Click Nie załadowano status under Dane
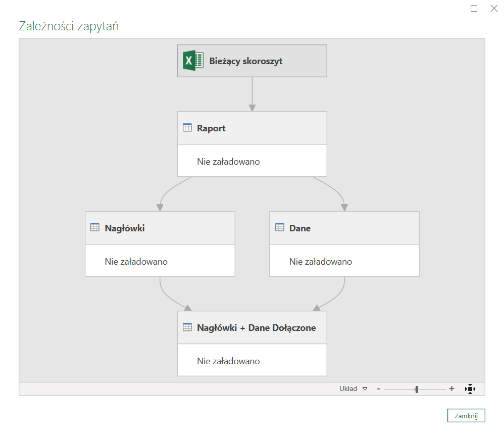 click(x=321, y=262)
